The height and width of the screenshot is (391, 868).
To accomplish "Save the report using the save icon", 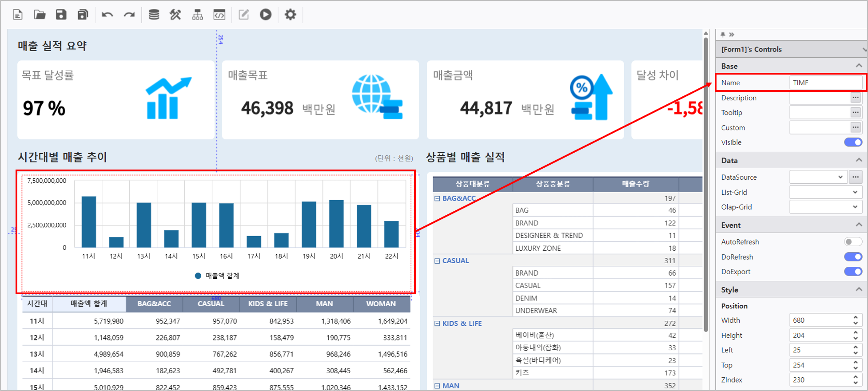I will (61, 15).
